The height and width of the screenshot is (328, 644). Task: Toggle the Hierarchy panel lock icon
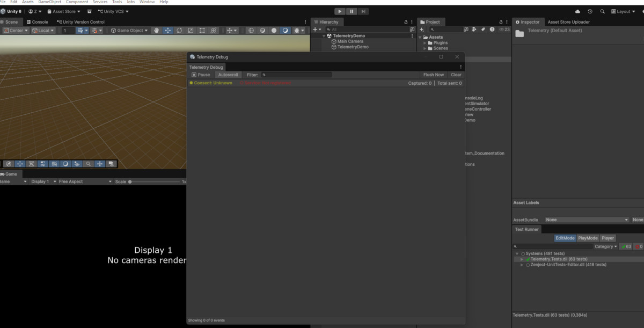point(406,22)
